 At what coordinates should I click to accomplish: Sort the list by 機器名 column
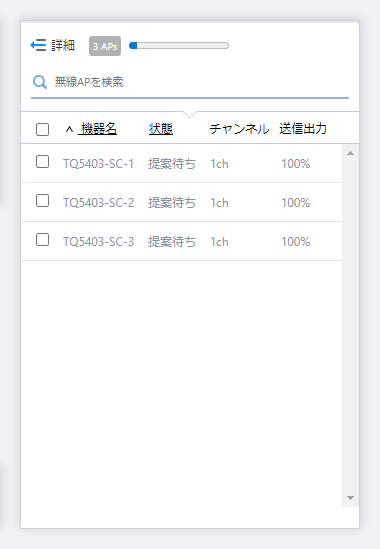click(x=97, y=129)
